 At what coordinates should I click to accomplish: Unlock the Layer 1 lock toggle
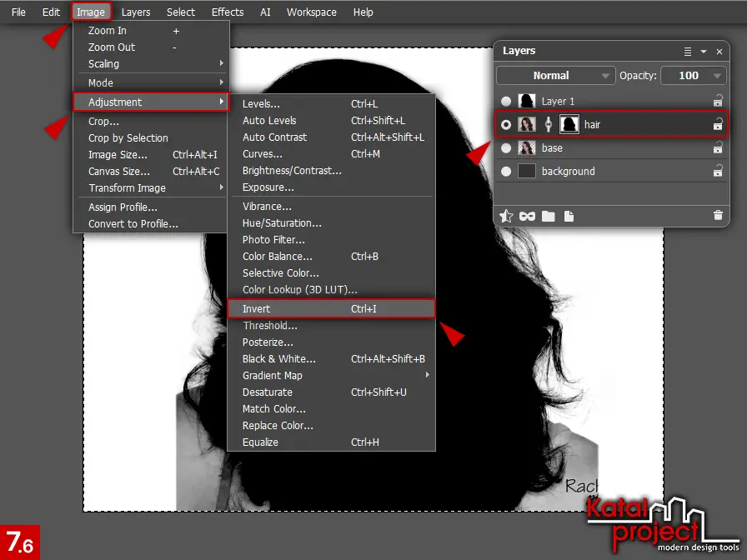pyautogui.click(x=718, y=101)
